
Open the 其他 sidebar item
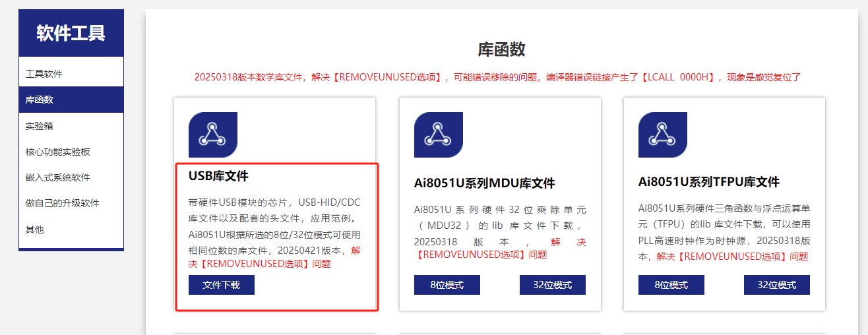click(71, 229)
